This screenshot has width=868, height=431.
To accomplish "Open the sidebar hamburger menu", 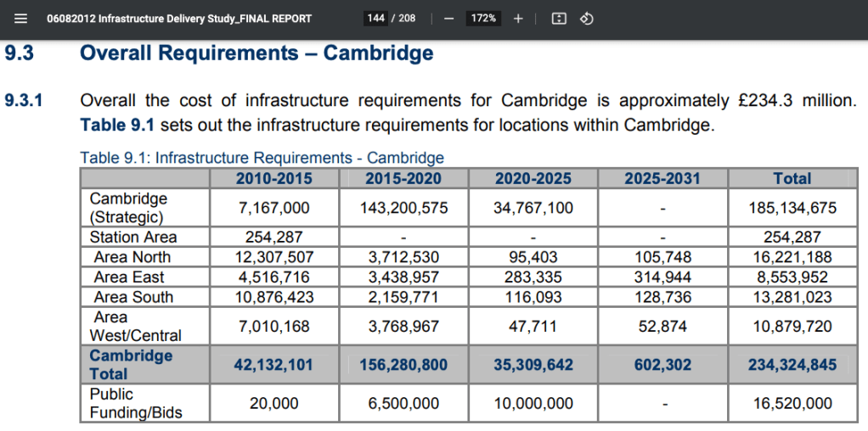I will (20, 18).
